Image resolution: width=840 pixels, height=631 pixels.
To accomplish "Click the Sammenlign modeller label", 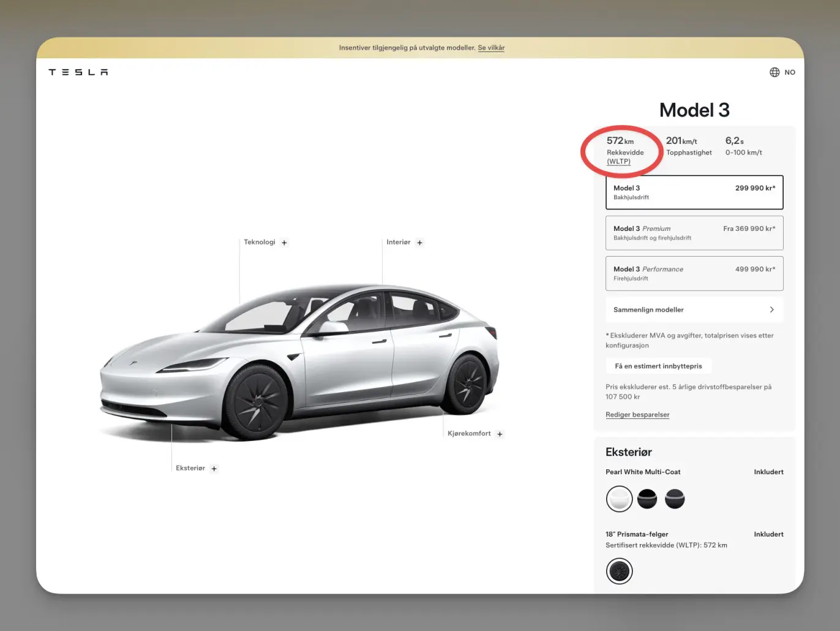I will click(x=648, y=310).
